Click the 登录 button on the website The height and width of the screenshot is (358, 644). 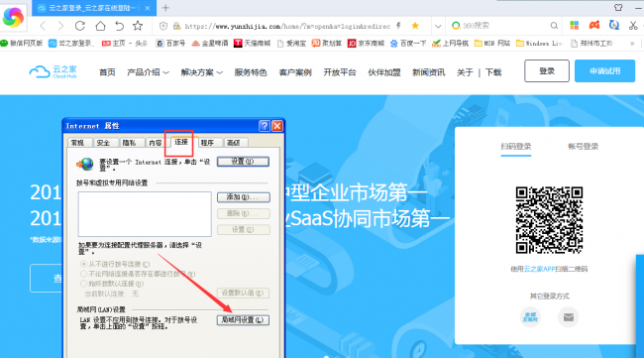(x=547, y=70)
